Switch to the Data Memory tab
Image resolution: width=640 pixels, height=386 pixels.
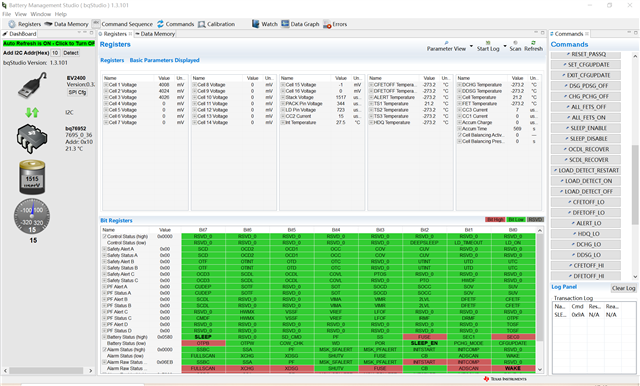(155, 34)
